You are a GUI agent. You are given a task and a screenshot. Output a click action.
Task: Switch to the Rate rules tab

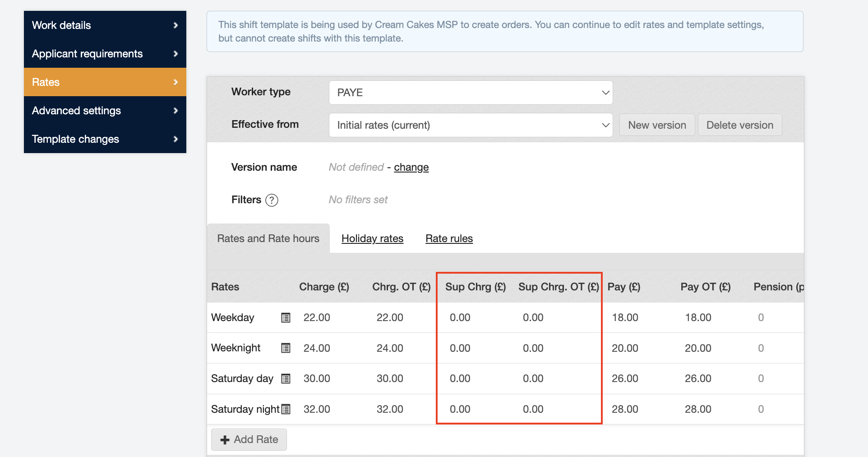(x=449, y=238)
